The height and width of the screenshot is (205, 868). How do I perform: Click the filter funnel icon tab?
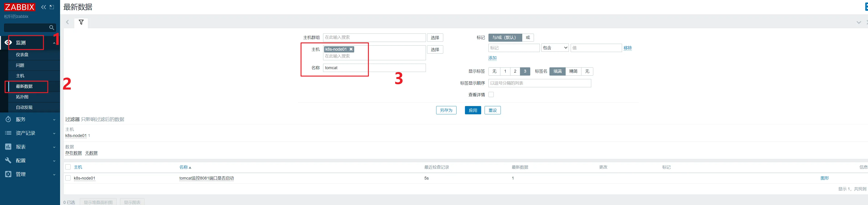(81, 22)
